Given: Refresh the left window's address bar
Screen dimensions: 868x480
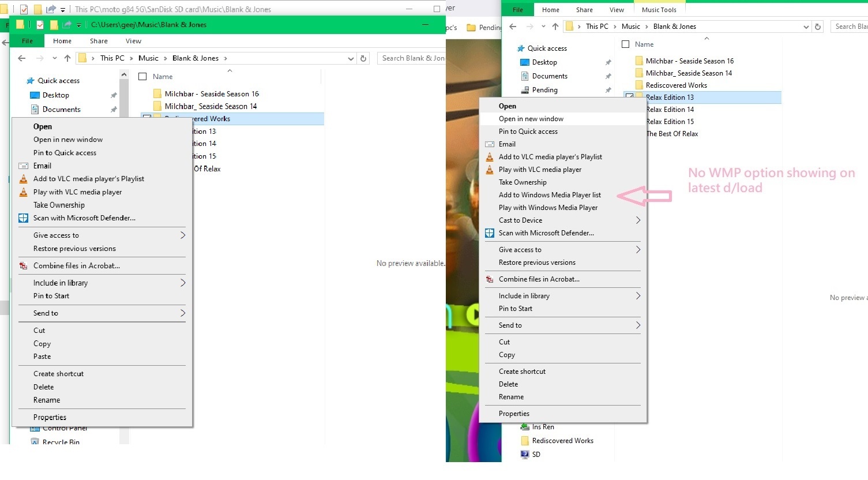Looking at the screenshot, I should (x=363, y=58).
